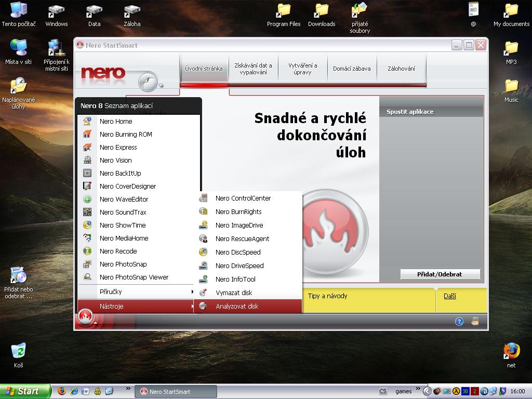The width and height of the screenshot is (532, 399).
Task: Click the round page icon under Nero logo
Action: [148, 82]
